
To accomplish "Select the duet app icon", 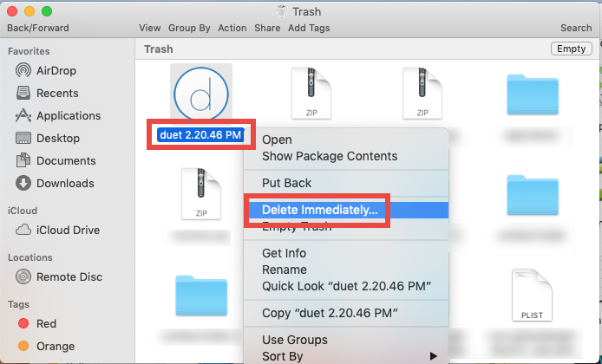I will pos(201,94).
